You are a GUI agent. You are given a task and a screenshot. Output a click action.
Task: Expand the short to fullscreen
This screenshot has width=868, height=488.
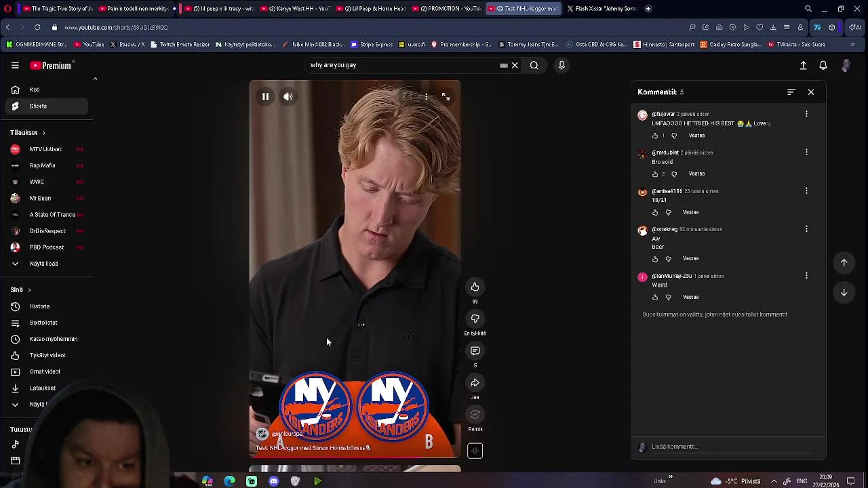click(x=446, y=97)
